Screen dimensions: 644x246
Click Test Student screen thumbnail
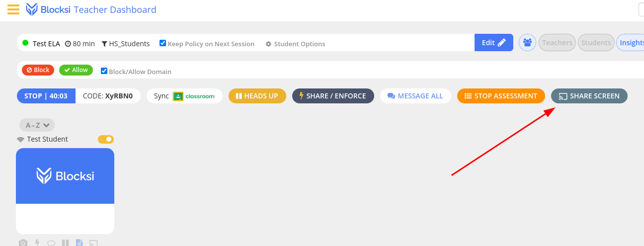point(65,191)
